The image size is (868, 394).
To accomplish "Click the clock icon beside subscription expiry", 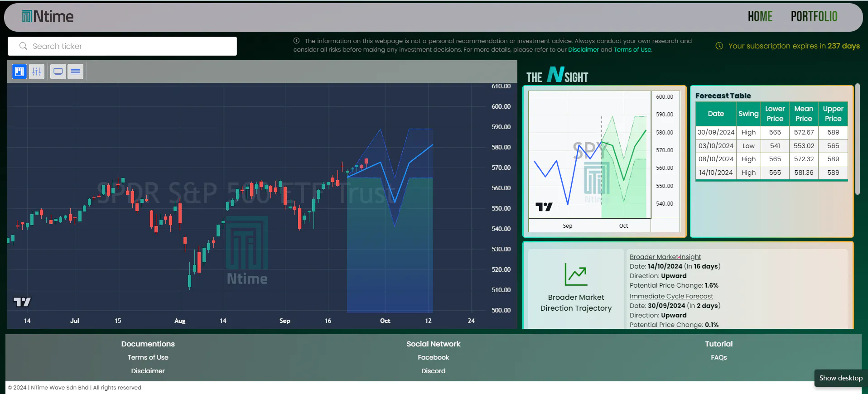I will click(x=719, y=46).
